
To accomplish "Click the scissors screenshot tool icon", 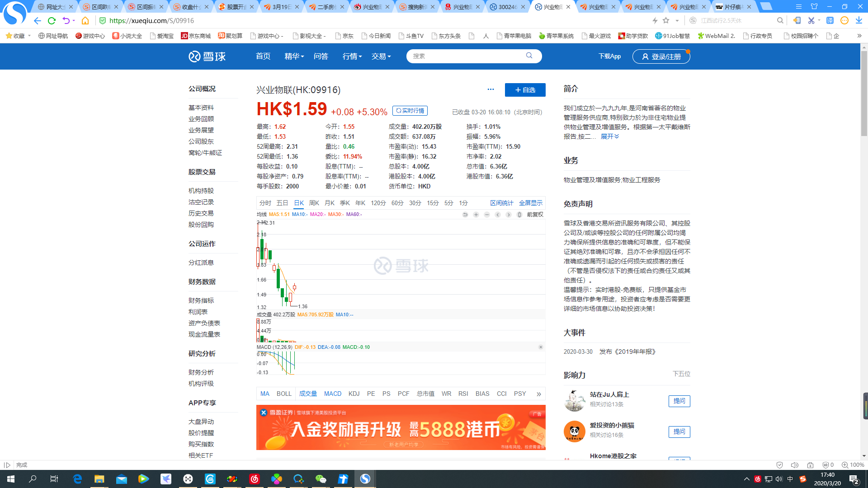I will coord(811,20).
